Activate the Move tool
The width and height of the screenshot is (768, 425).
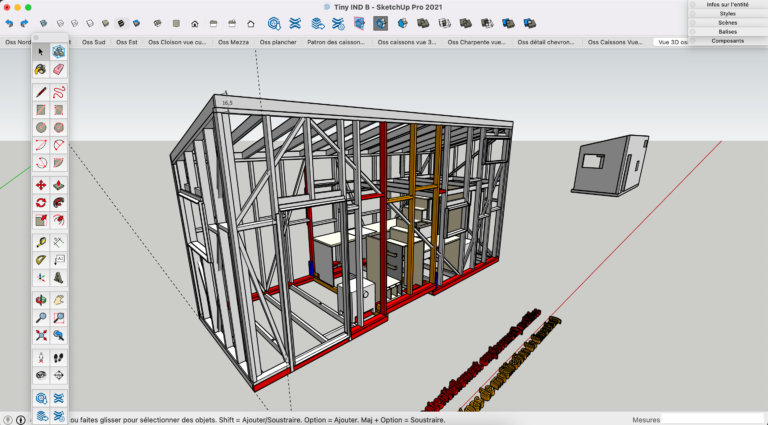point(41,185)
